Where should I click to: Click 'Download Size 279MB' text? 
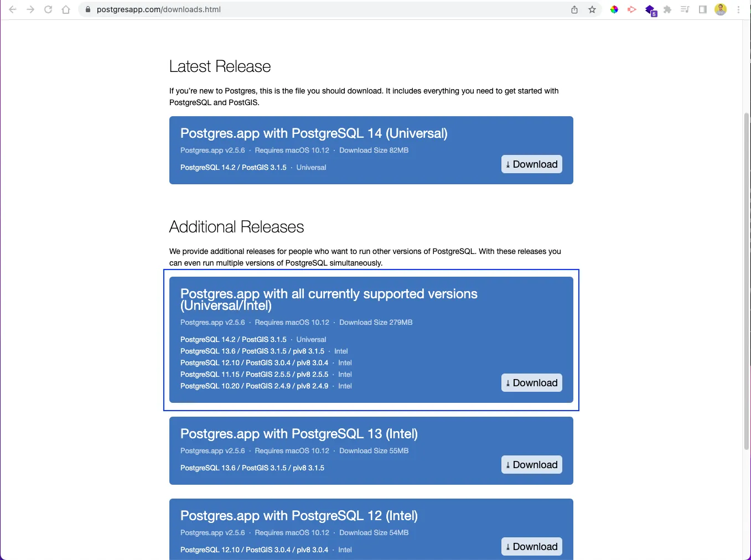click(x=376, y=323)
